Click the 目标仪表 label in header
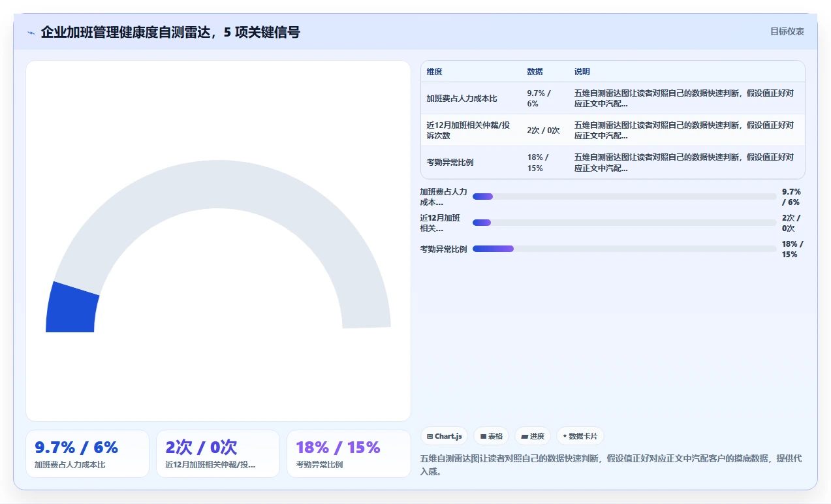 pyautogui.click(x=787, y=31)
